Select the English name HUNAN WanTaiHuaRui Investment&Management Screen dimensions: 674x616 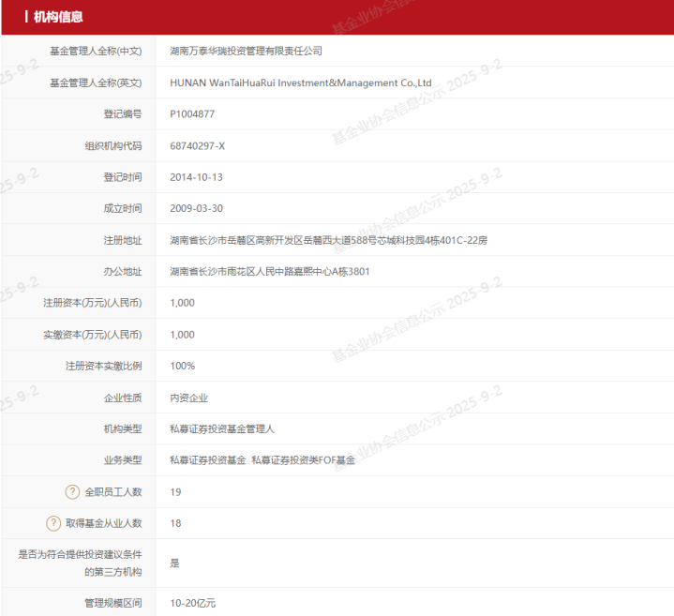pyautogui.click(x=284, y=83)
